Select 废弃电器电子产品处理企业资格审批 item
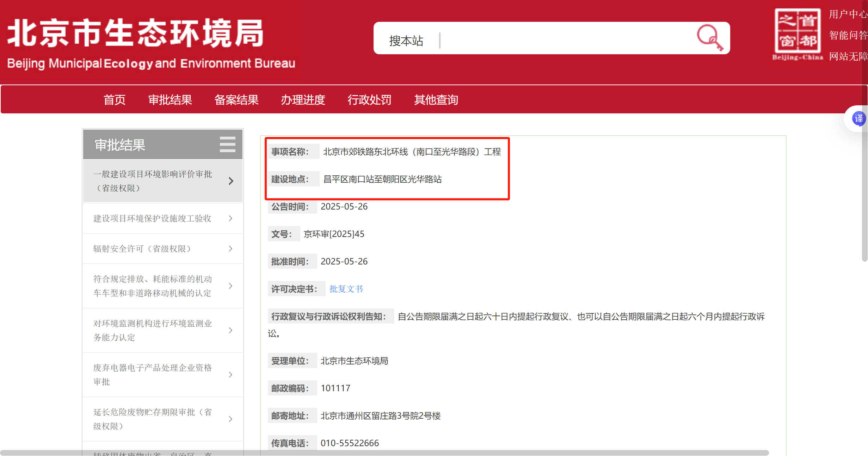 click(163, 375)
